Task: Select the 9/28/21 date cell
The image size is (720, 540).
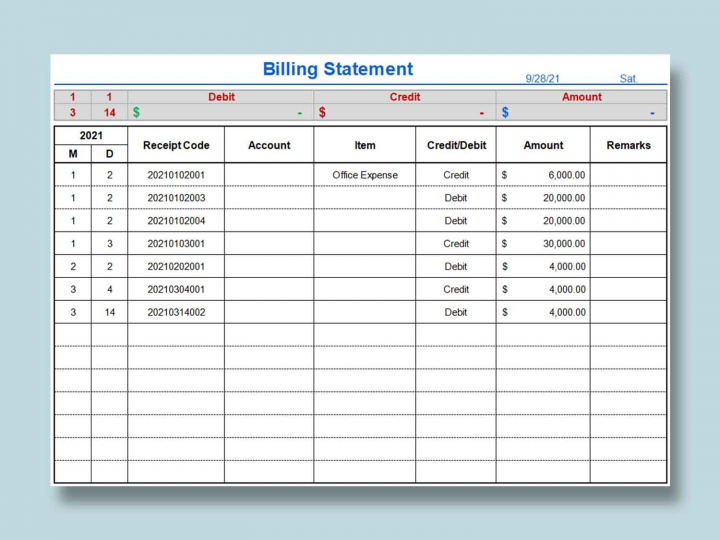Action: click(x=542, y=78)
